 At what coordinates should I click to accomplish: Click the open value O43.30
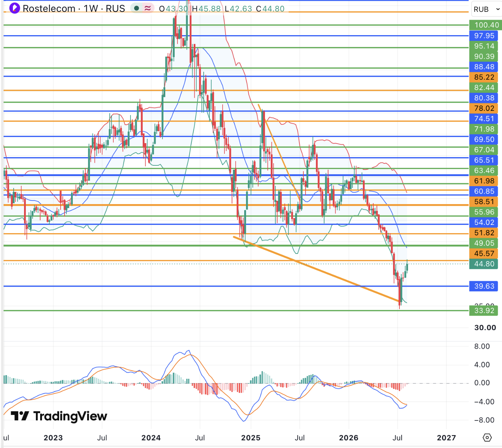click(x=174, y=9)
